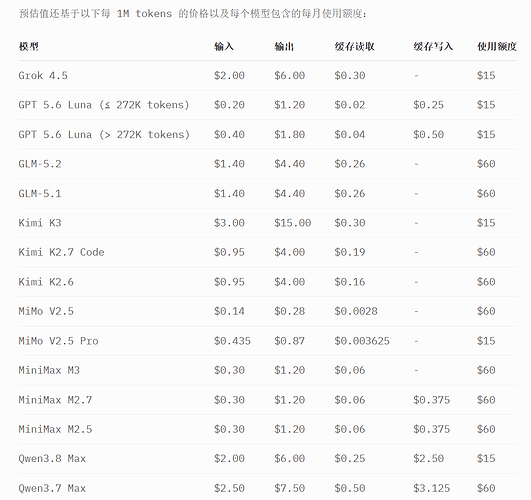
Task: Click MiMo V2.5 input price $0.14
Action: tap(229, 311)
